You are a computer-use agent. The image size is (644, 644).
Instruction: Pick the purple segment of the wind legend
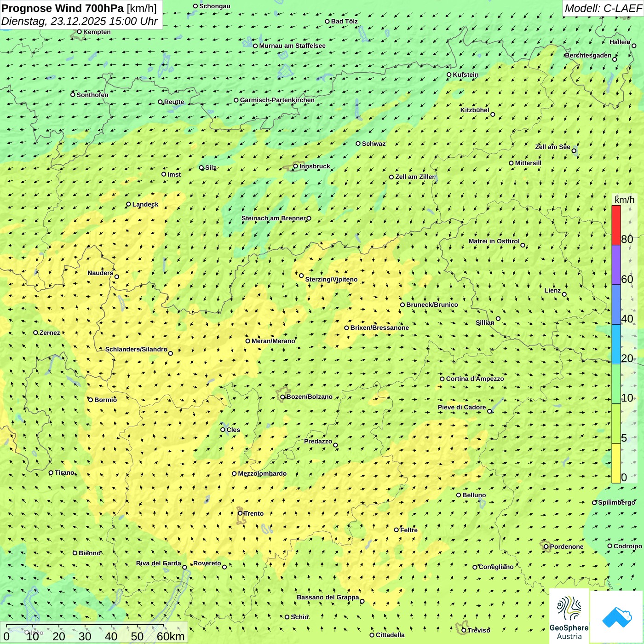[616, 265]
